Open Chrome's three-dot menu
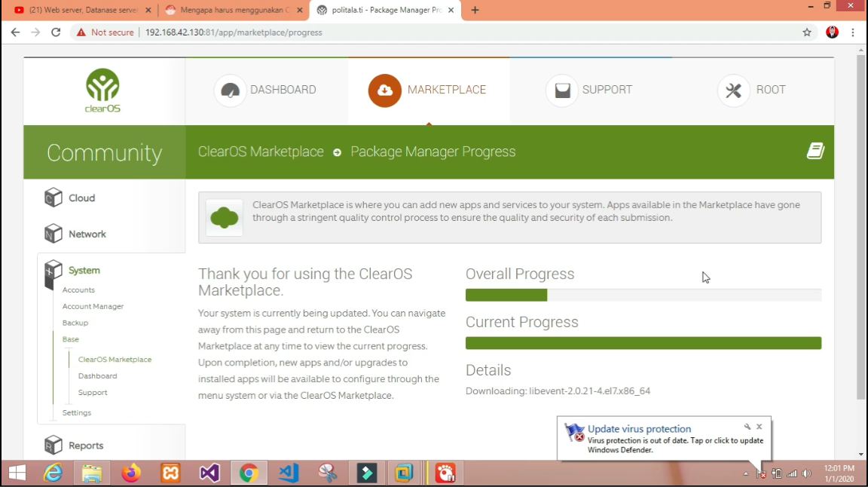This screenshot has width=868, height=487. 853,32
